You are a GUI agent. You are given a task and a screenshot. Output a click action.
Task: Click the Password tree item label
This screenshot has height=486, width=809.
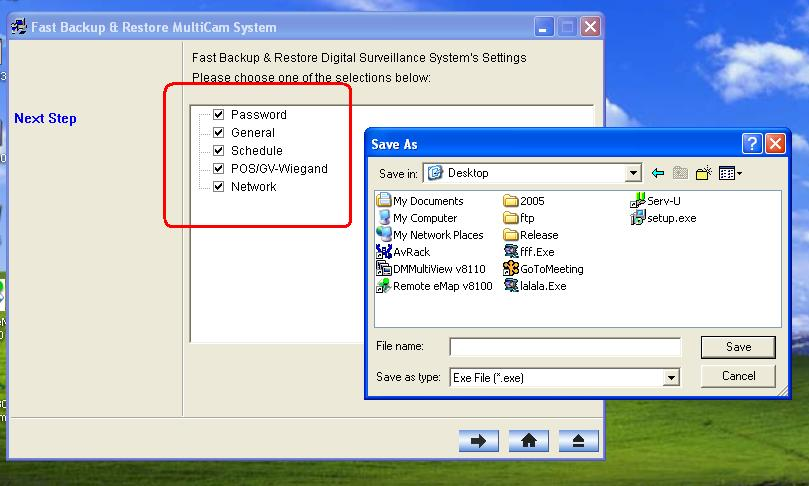(258, 115)
